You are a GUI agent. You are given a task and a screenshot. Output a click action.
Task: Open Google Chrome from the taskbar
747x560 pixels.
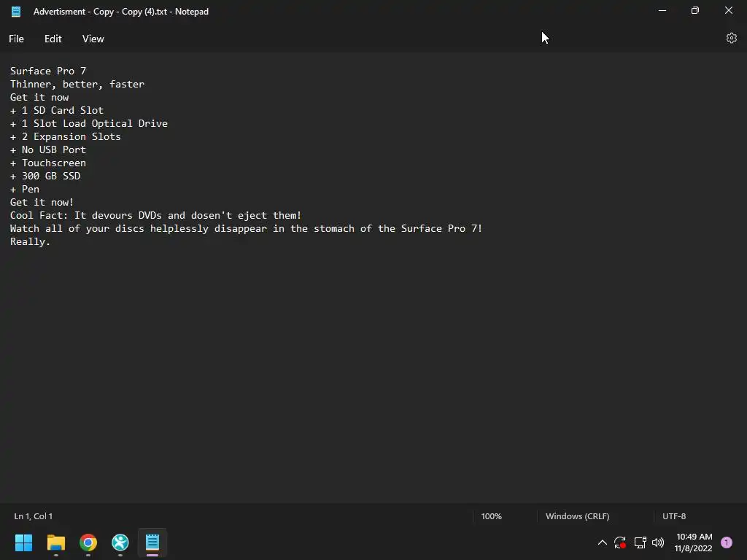click(x=88, y=542)
